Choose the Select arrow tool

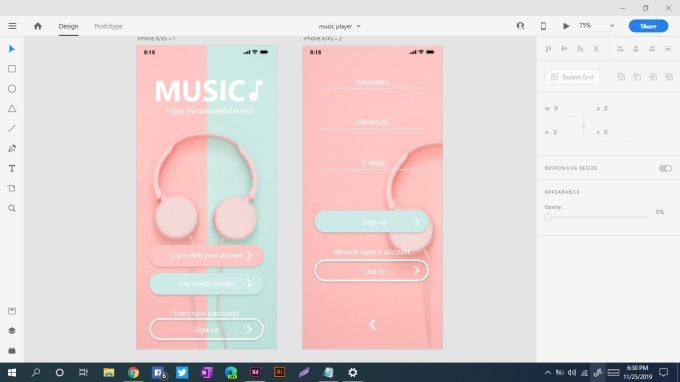(x=12, y=49)
